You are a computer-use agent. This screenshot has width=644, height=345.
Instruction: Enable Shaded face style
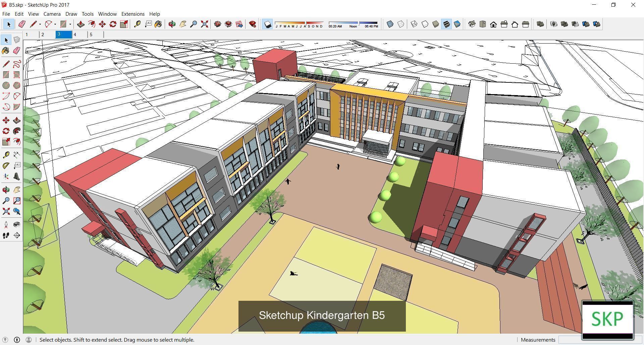tap(436, 24)
